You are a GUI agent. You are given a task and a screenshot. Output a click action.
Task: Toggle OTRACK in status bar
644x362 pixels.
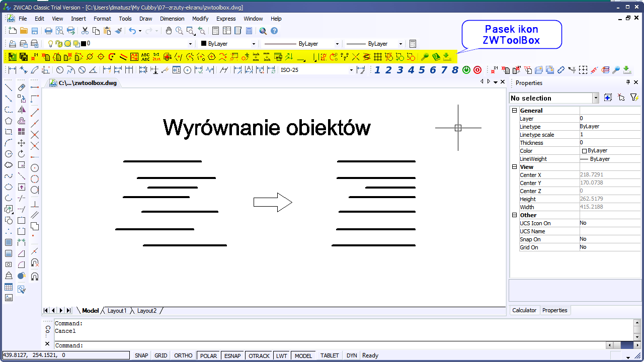point(259,355)
